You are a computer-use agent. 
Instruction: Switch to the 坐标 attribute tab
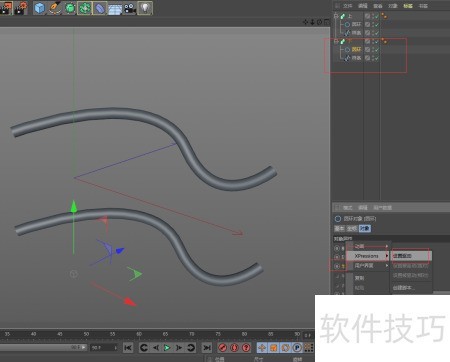click(x=352, y=229)
